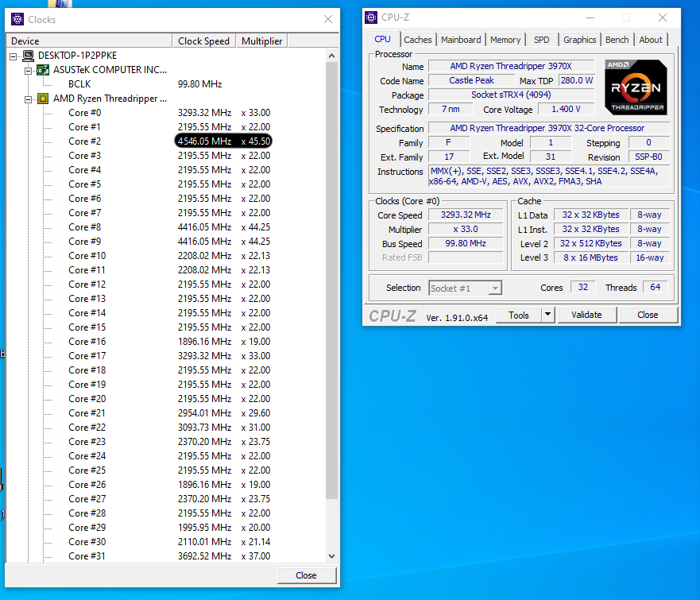Collapse the ASUSTeK COMPUTER INC node
Viewport: 700px width, 600px height.
pyautogui.click(x=28, y=71)
